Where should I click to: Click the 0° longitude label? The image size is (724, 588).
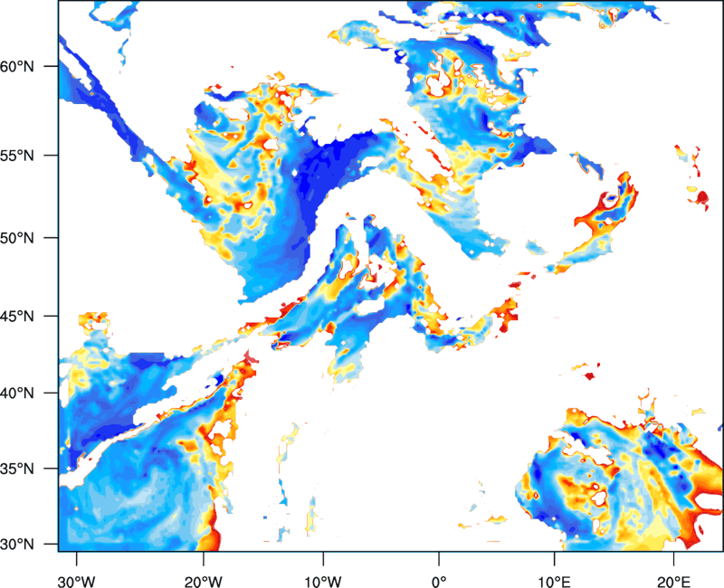[439, 582]
